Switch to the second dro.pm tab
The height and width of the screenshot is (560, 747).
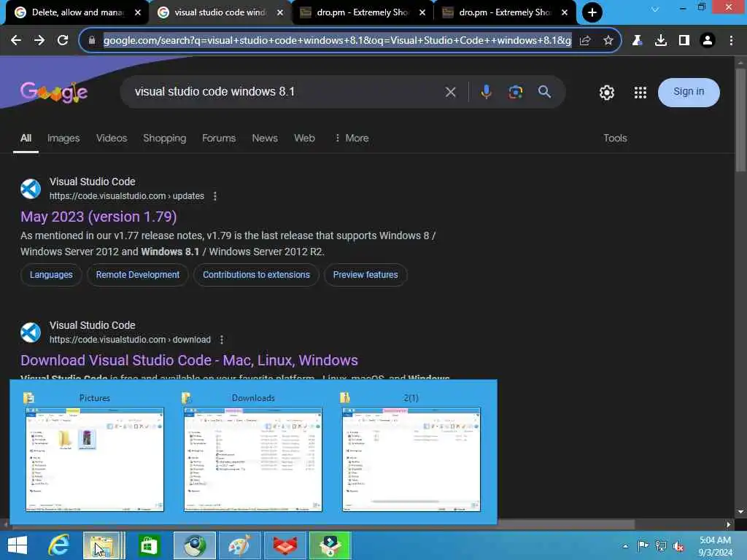pos(505,12)
